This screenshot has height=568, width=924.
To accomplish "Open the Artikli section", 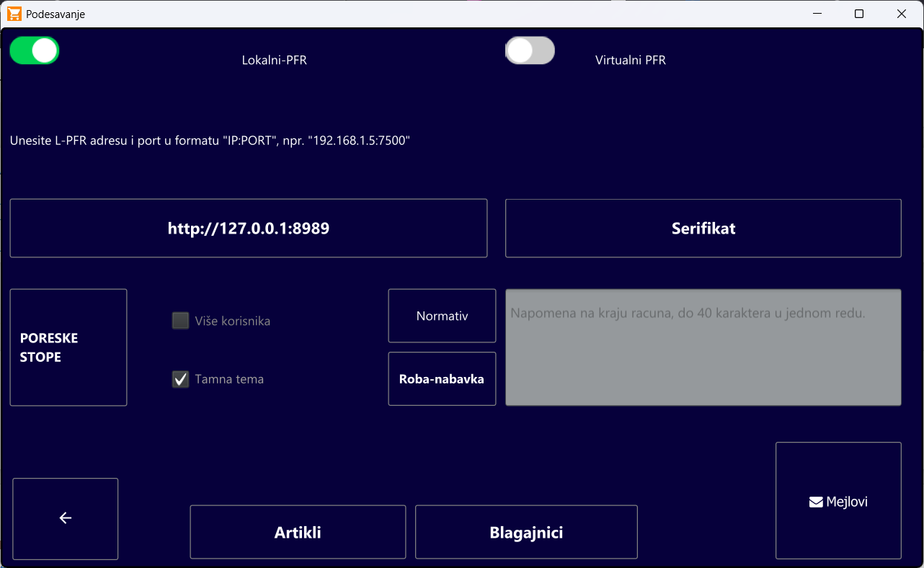I will [x=298, y=533].
